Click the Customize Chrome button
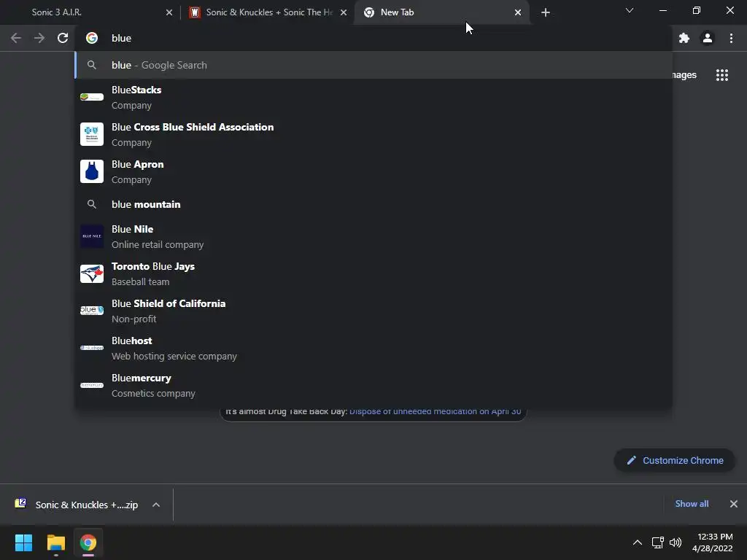 [675, 461]
